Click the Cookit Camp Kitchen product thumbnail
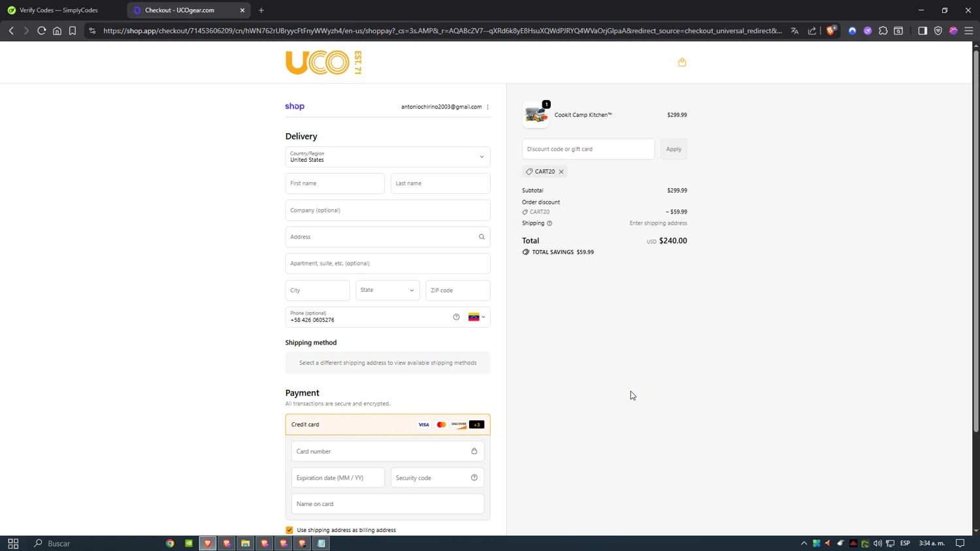Viewport: 980px width, 551px height. pos(536,115)
